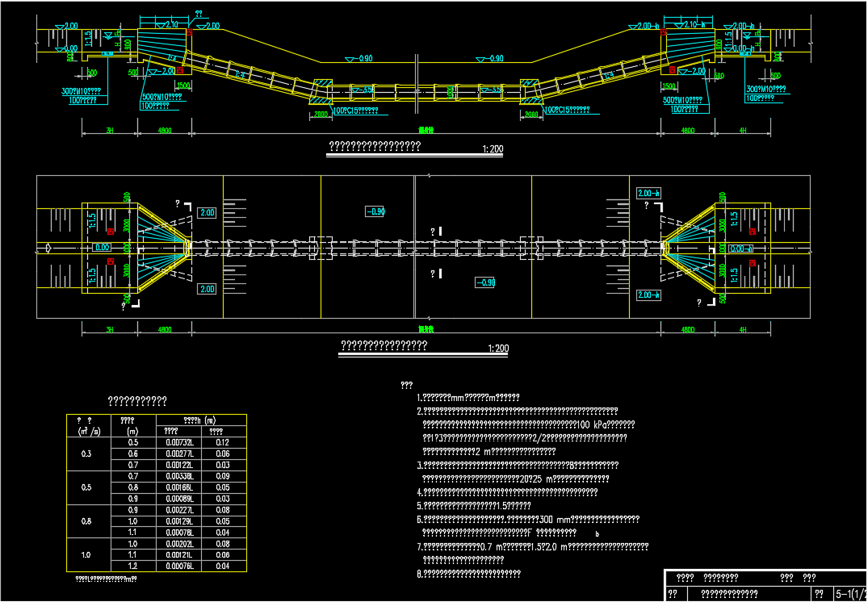Select the upper-left boxed 2.00 label in plan
Screen dimensions: 868x602
tap(207, 212)
